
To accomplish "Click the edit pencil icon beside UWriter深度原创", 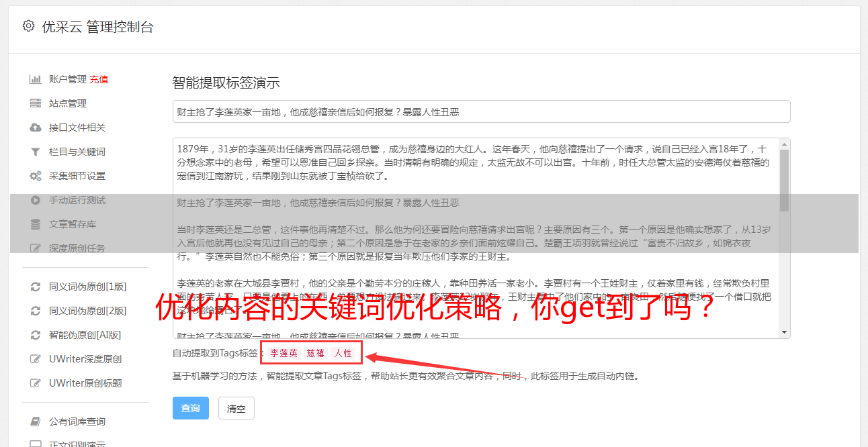I will pos(36,359).
